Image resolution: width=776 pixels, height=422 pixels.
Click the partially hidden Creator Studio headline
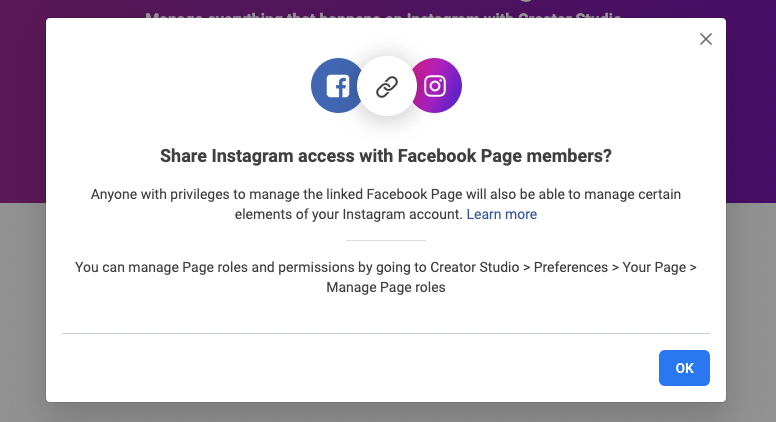(386, 14)
